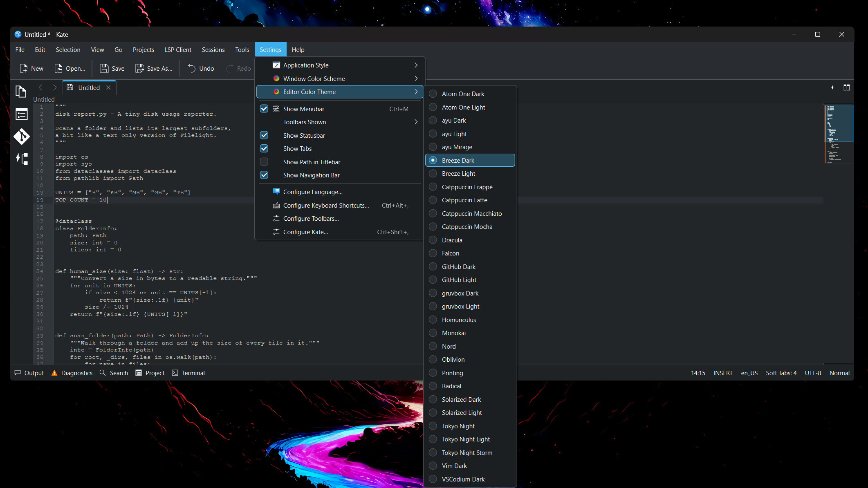Open the Output panel
Viewport: 868px width, 488px height.
click(x=29, y=373)
